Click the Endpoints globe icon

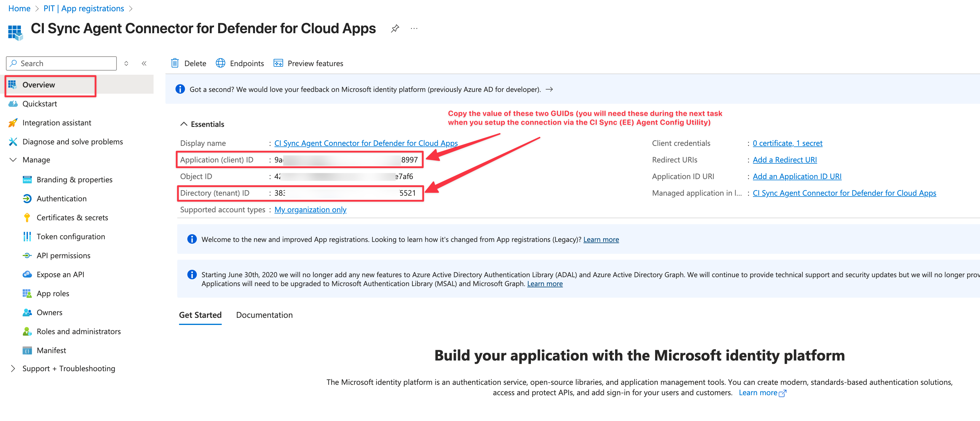(221, 63)
